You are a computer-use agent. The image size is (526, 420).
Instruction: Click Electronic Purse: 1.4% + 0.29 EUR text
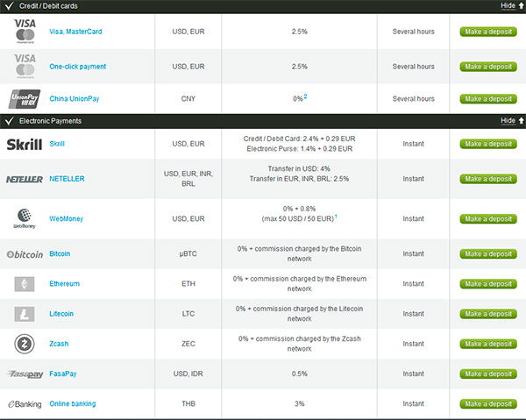(300, 148)
